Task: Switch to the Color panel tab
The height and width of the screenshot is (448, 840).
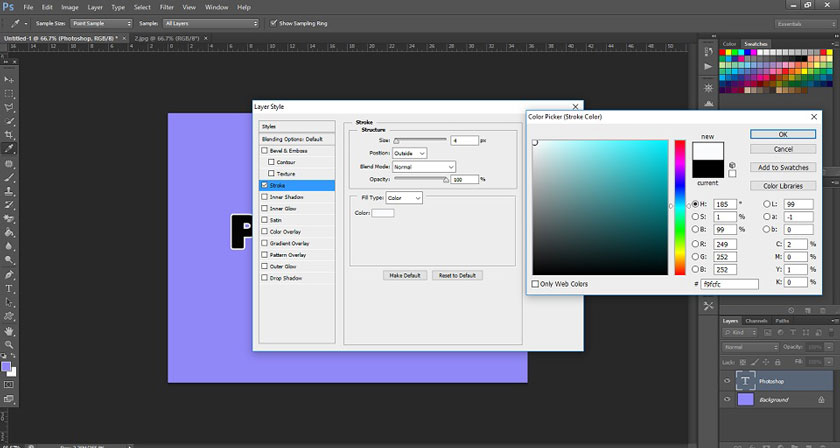Action: [730, 44]
